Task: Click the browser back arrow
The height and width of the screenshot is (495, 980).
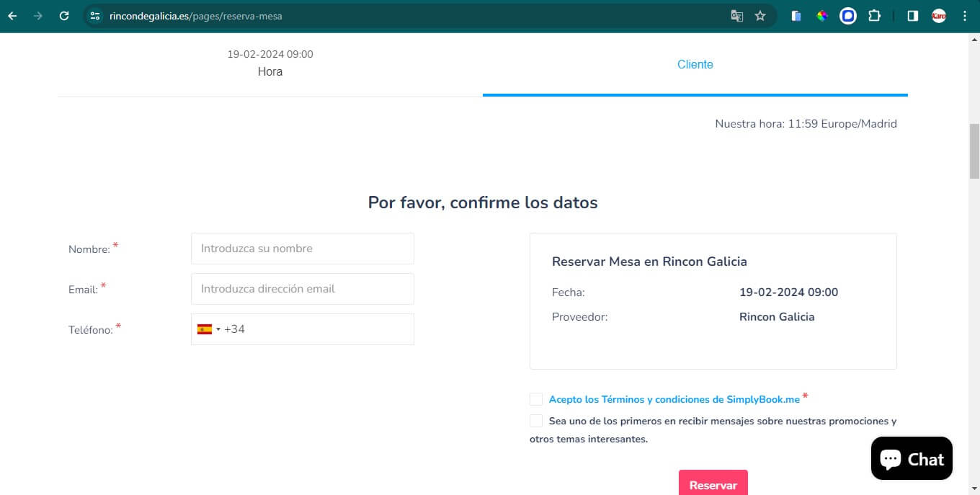Action: pyautogui.click(x=12, y=16)
